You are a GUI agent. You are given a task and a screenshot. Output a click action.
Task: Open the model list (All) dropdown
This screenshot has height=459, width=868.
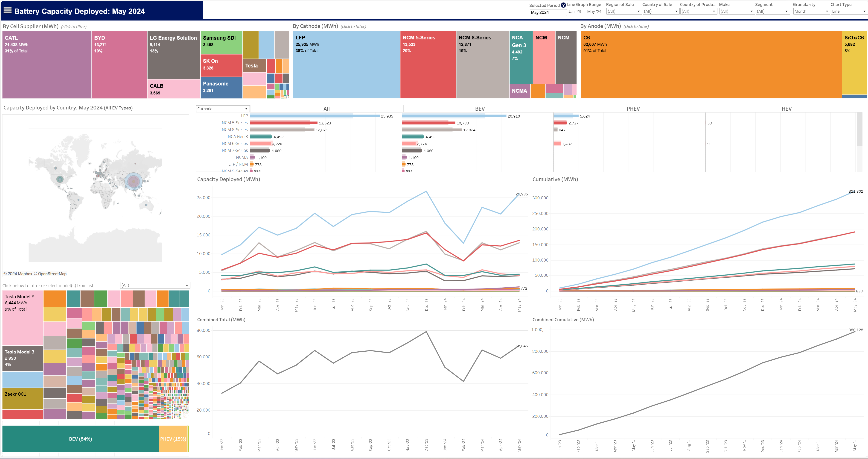155,285
